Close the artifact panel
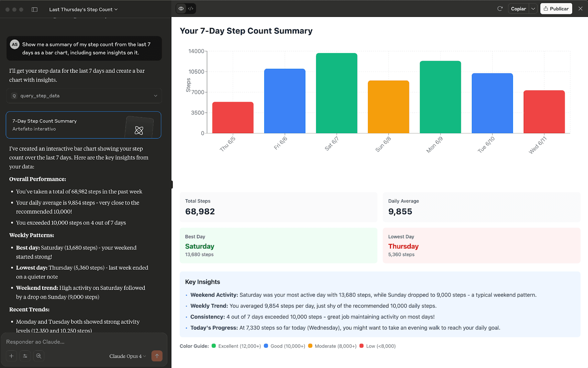This screenshot has width=588, height=368. point(580,8)
